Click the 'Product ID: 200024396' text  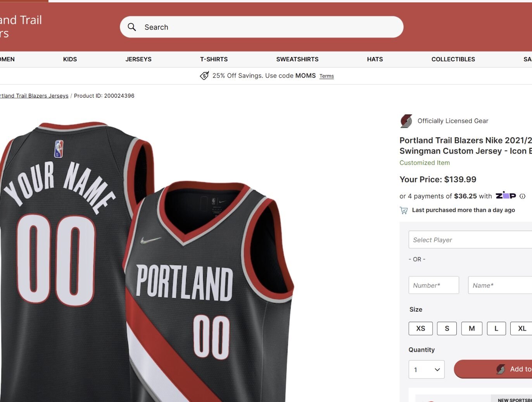104,96
